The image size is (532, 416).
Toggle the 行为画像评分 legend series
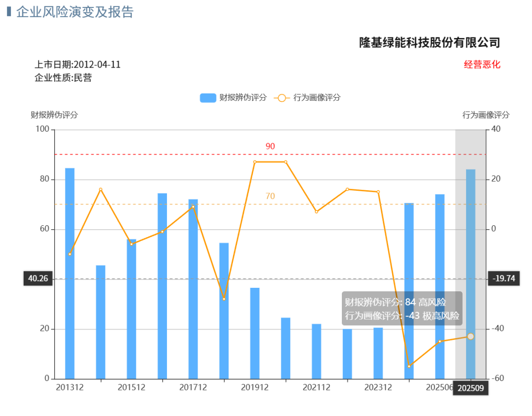(307, 98)
